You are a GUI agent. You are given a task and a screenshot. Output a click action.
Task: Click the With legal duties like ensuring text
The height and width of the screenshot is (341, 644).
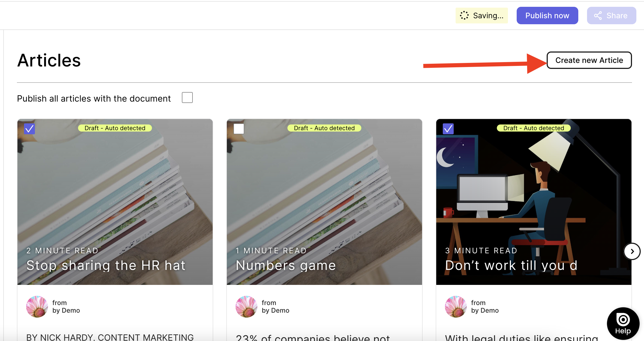pyautogui.click(x=522, y=338)
